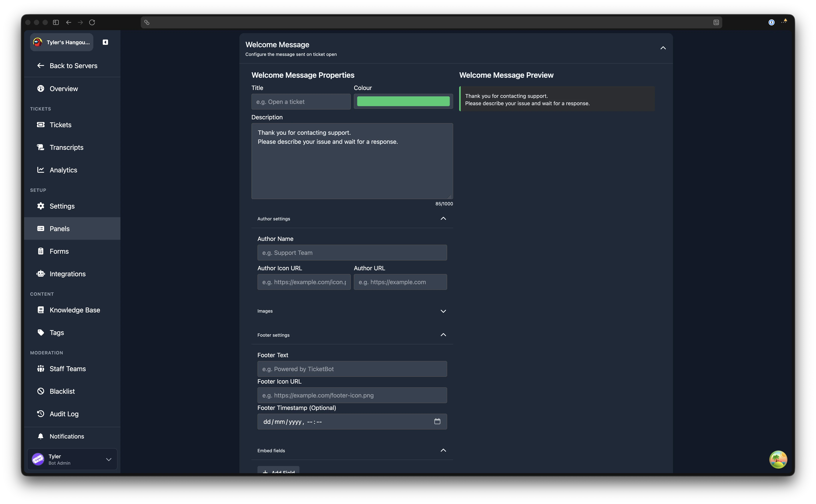Open Knowledge Base
The image size is (816, 504).
coord(72,310)
